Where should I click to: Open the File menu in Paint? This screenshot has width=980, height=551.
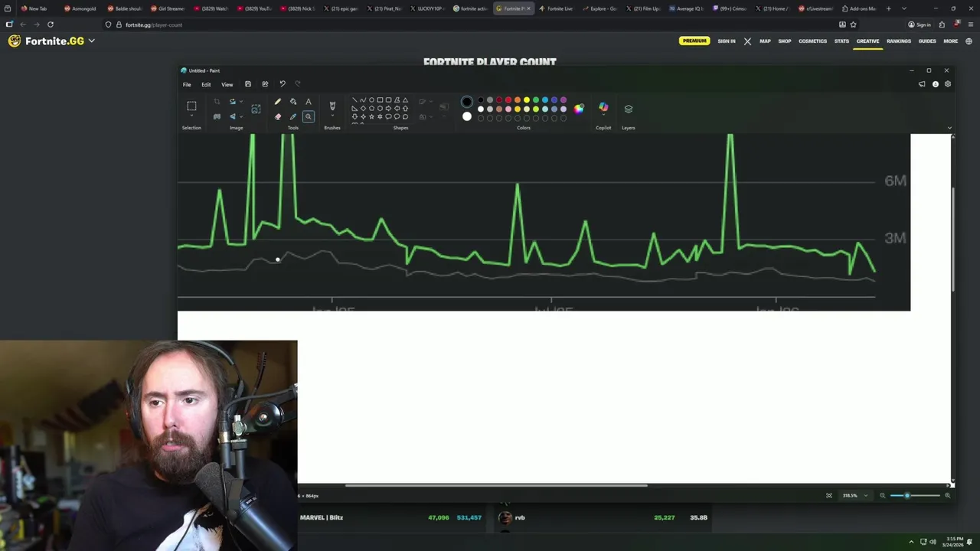[x=187, y=84]
